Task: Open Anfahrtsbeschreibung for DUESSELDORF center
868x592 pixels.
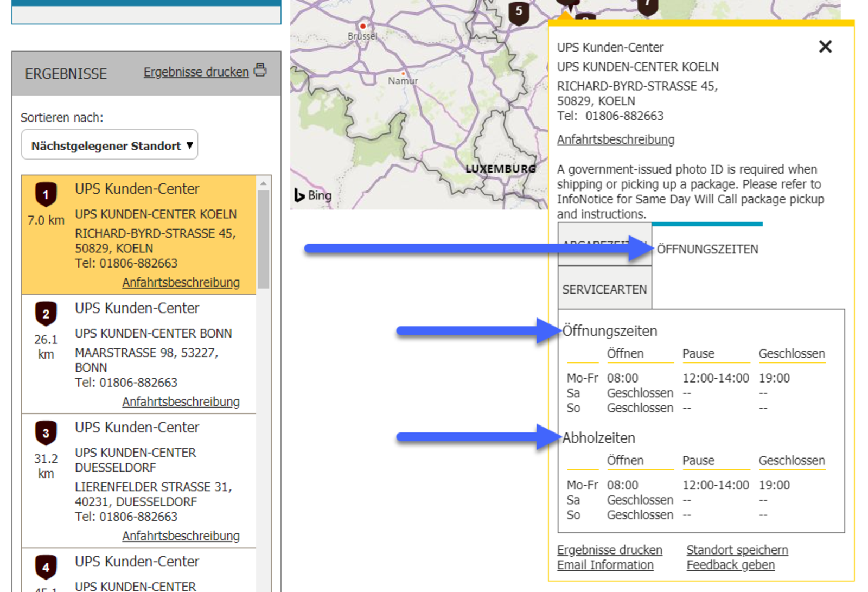Action: pos(181,536)
